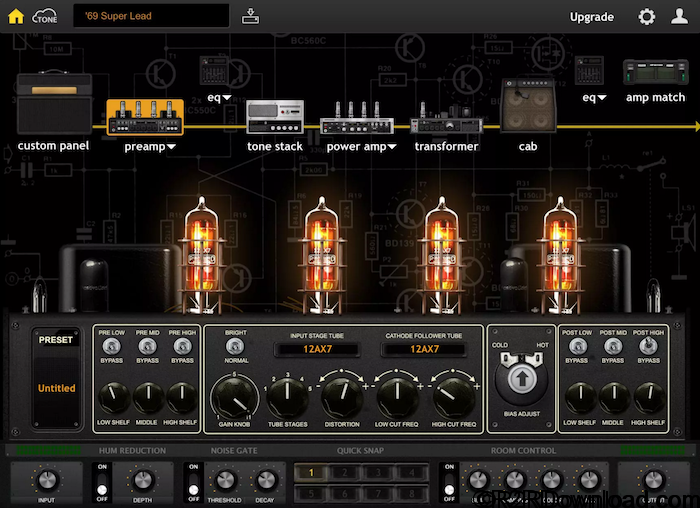Open the settings gear
This screenshot has height=508, width=700.
coord(646,17)
